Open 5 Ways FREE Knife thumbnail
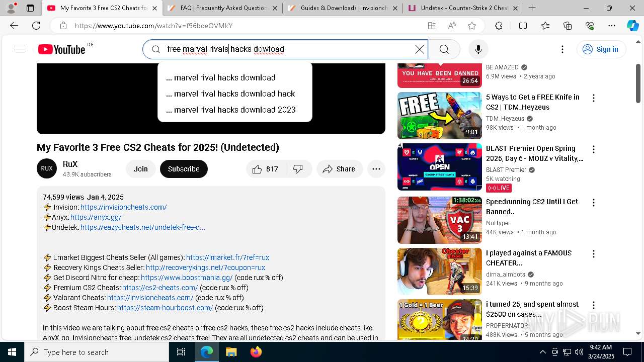The width and height of the screenshot is (644, 362). (x=440, y=116)
